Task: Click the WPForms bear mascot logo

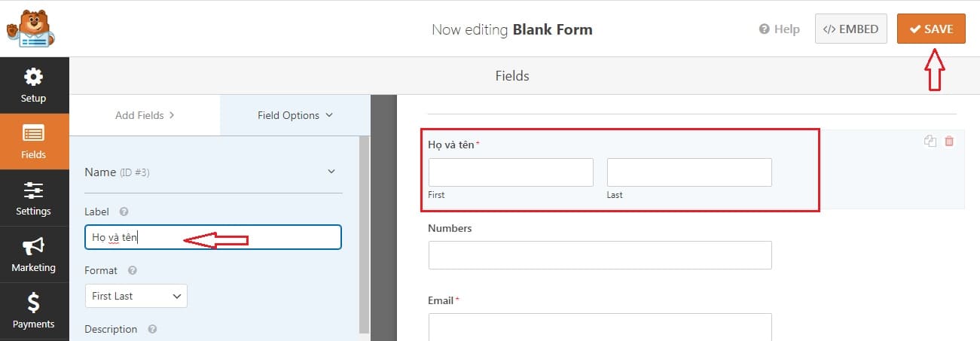Action: (x=29, y=28)
